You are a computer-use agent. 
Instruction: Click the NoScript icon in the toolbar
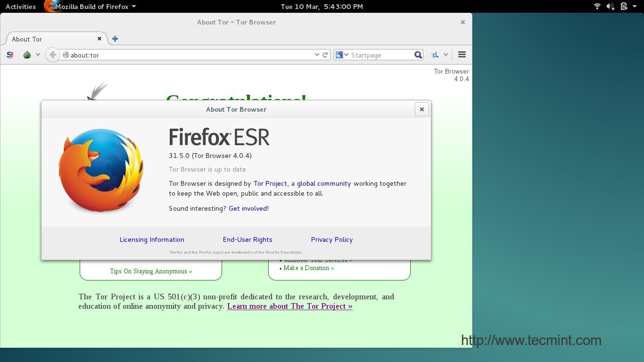point(10,55)
